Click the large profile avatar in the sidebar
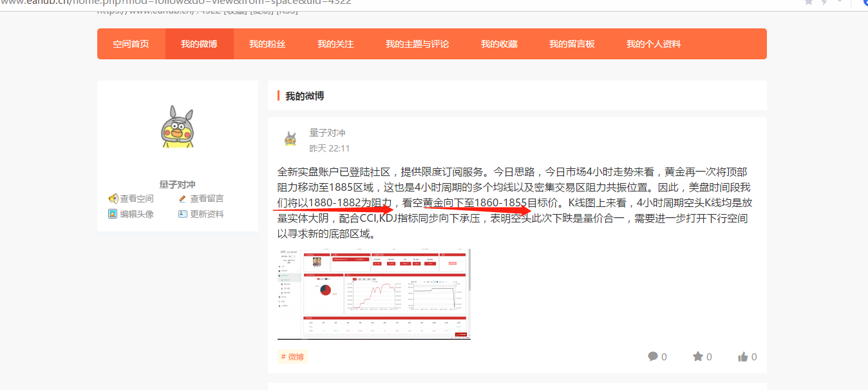Image resolution: width=868 pixels, height=390 pixels. pyautogui.click(x=178, y=126)
